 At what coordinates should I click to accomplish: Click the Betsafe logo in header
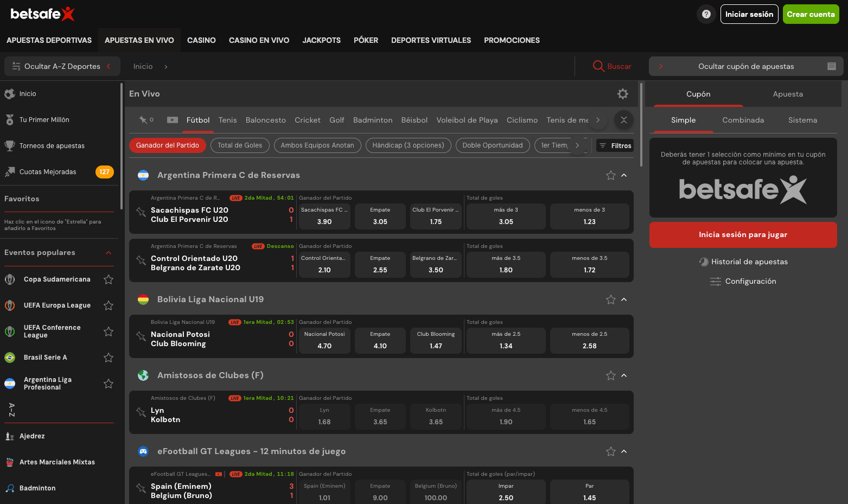[42, 14]
